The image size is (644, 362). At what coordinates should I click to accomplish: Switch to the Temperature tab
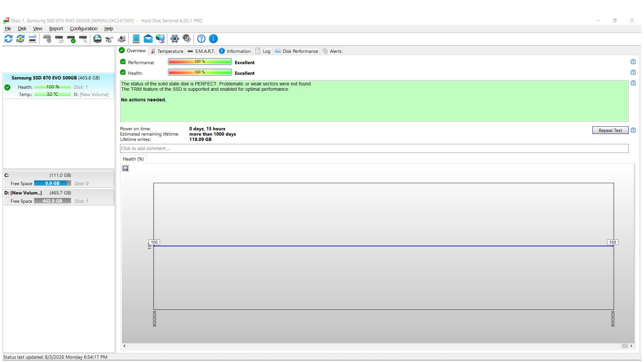coord(167,51)
